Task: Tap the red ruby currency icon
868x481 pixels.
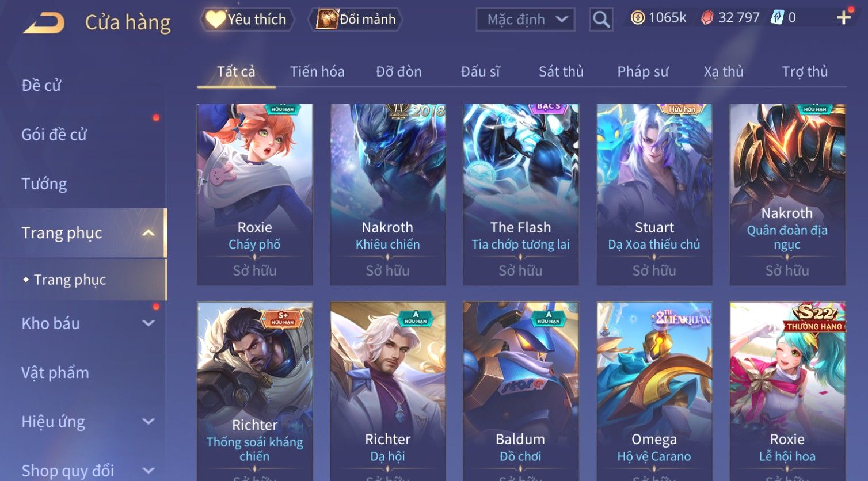Action: tap(707, 18)
